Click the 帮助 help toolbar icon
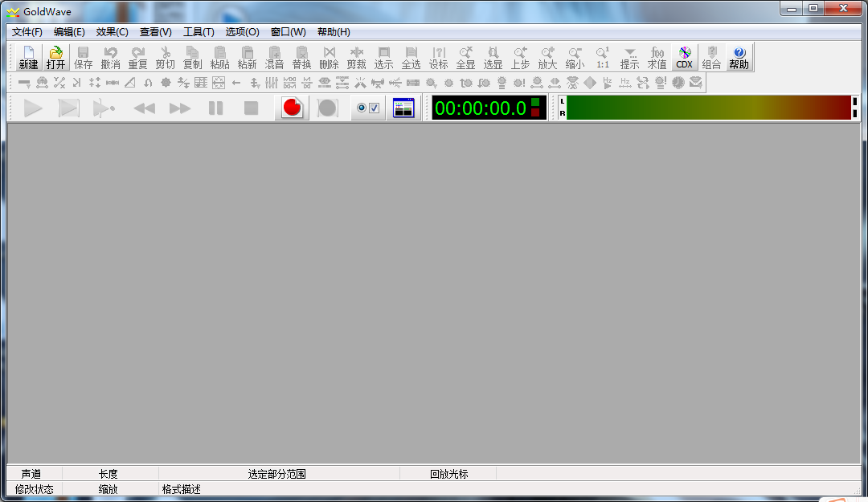Screen dimensions: 868x502 coord(739,58)
